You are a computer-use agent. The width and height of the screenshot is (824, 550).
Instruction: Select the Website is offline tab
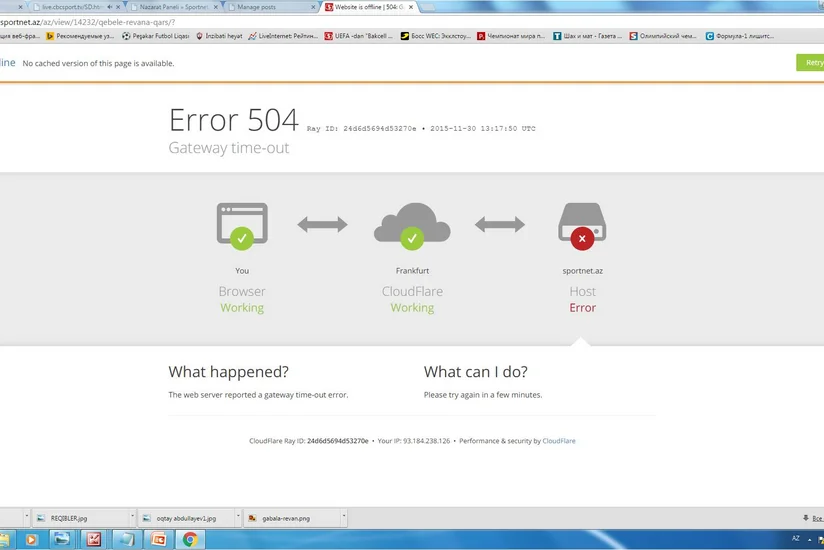pos(369,7)
